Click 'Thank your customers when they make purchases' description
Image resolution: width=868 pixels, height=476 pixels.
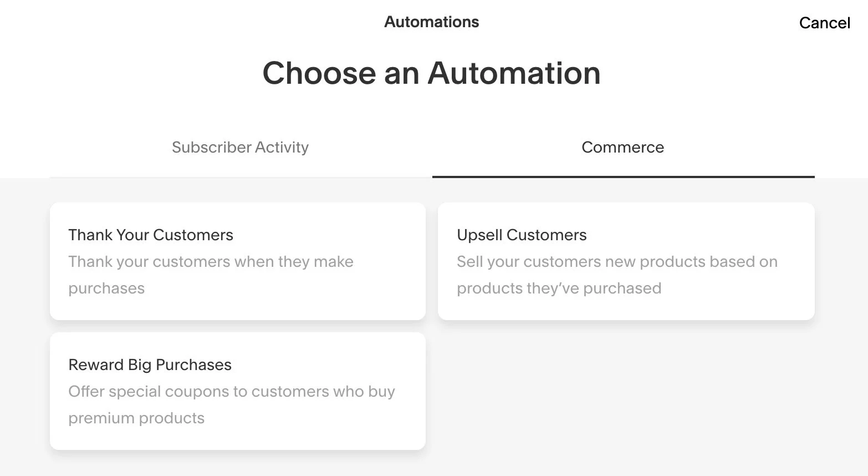[x=211, y=275]
